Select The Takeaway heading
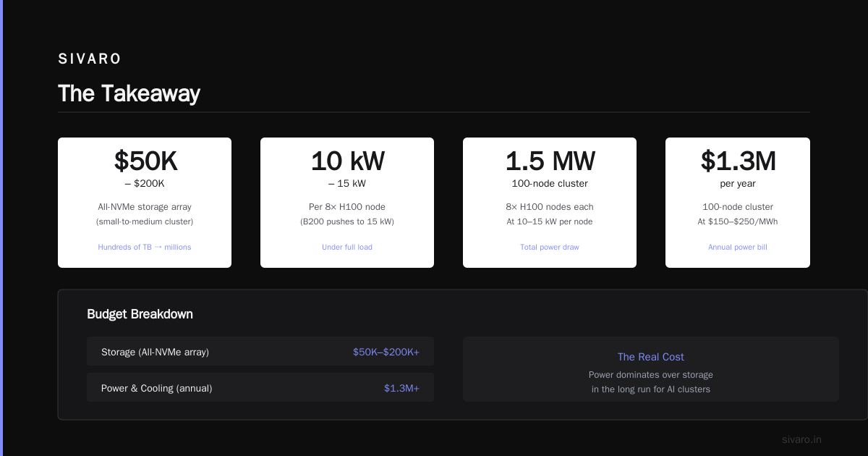This screenshot has width=868, height=456. (x=129, y=93)
